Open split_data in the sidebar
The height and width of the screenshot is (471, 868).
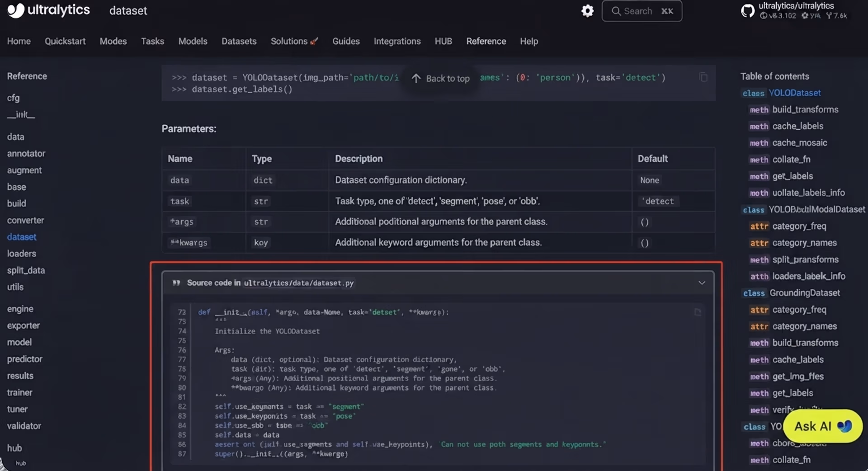(26, 270)
